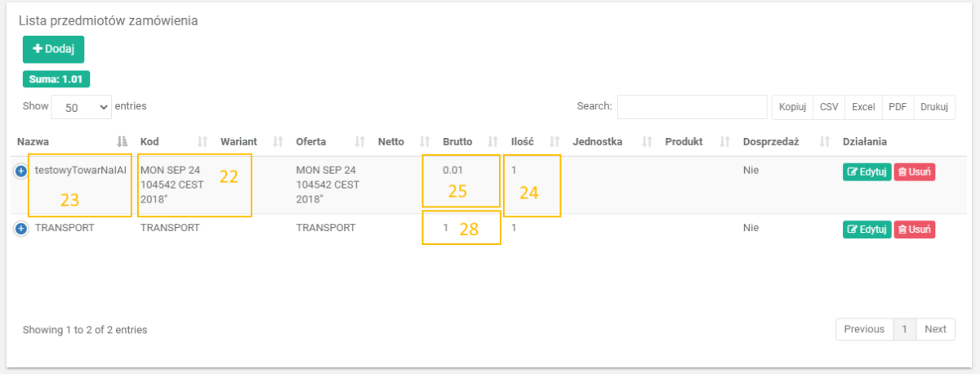The height and width of the screenshot is (374, 980).
Task: Click Edytuj for the testowyTowarNaIAI row
Action: coord(866,171)
